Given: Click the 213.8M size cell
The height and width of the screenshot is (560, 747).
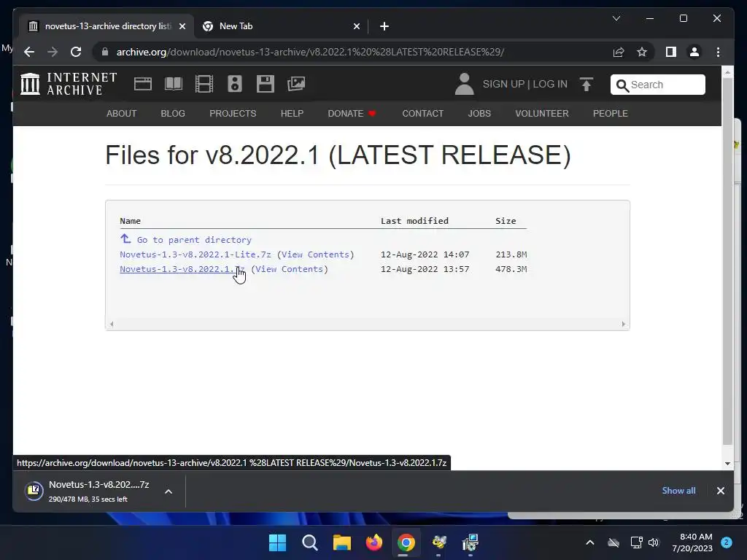Looking at the screenshot, I should 511,254.
